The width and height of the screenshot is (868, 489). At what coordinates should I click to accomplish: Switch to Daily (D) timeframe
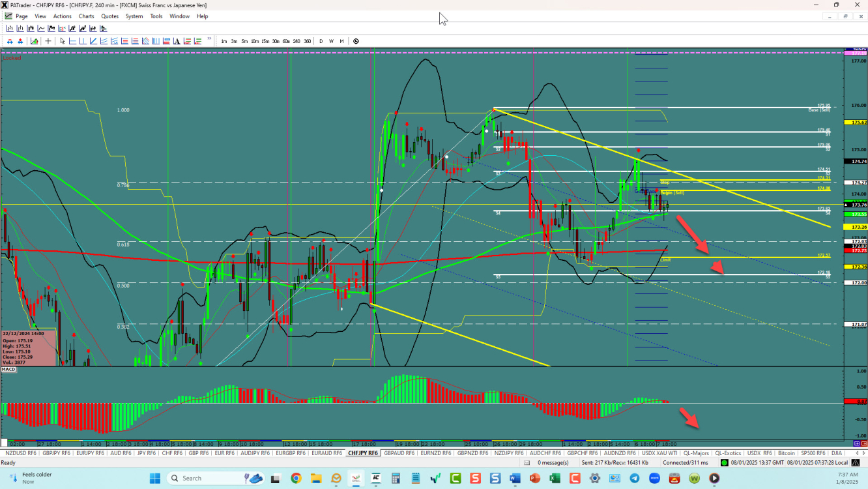click(321, 41)
